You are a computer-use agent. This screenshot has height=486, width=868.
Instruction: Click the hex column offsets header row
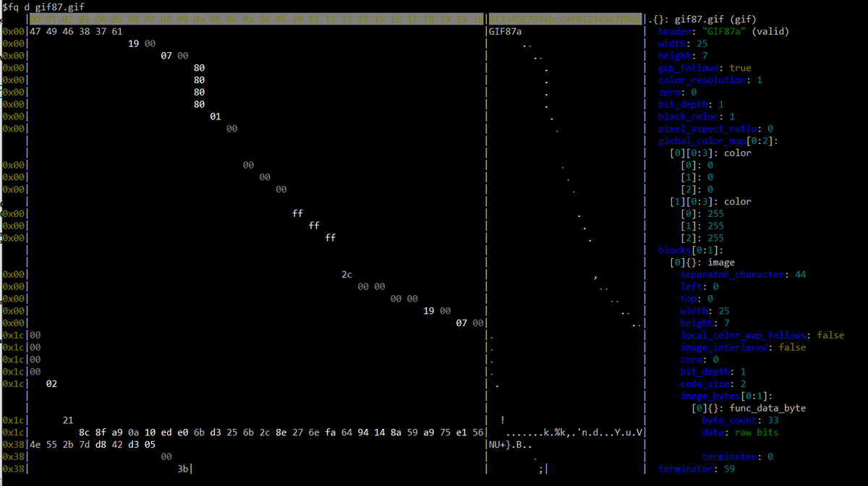[257, 20]
